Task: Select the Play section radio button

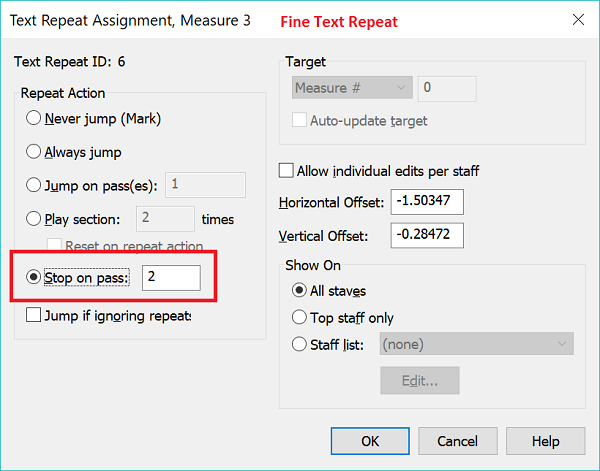Action: click(x=35, y=218)
